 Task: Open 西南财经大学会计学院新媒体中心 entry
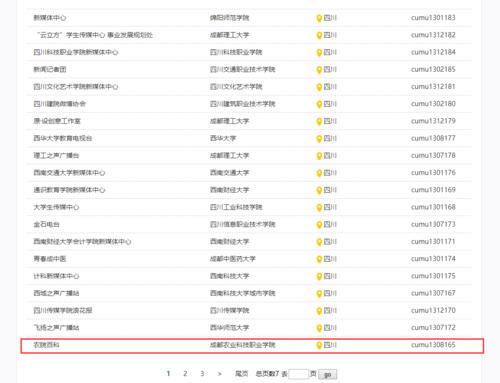click(82, 242)
